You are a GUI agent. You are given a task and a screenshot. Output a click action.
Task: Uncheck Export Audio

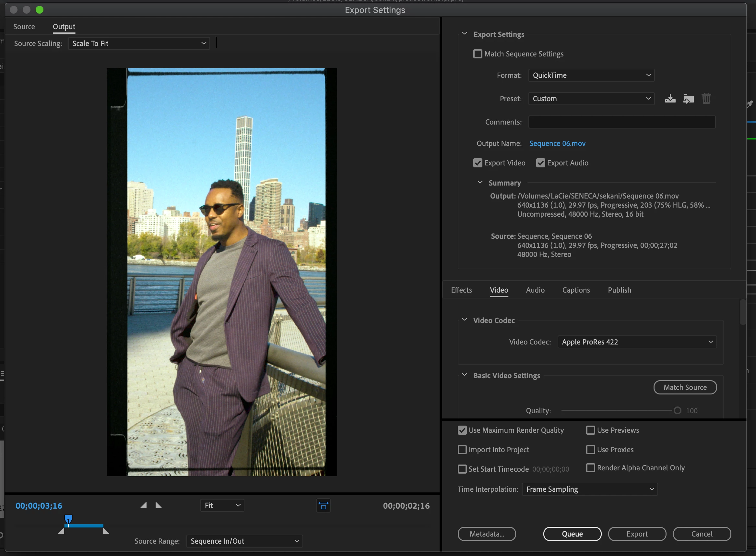pyautogui.click(x=540, y=163)
